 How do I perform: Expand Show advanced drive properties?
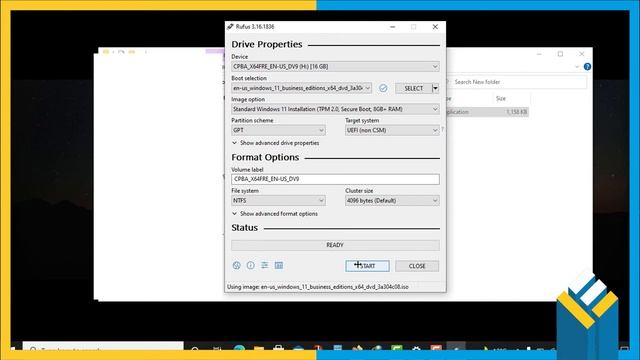pyautogui.click(x=276, y=143)
